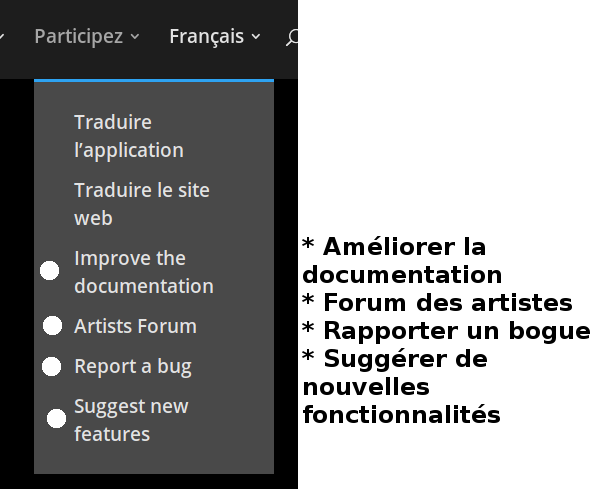Click the white circle beside Improve the documentation
Screen dimensions: 600x489
tap(50, 271)
